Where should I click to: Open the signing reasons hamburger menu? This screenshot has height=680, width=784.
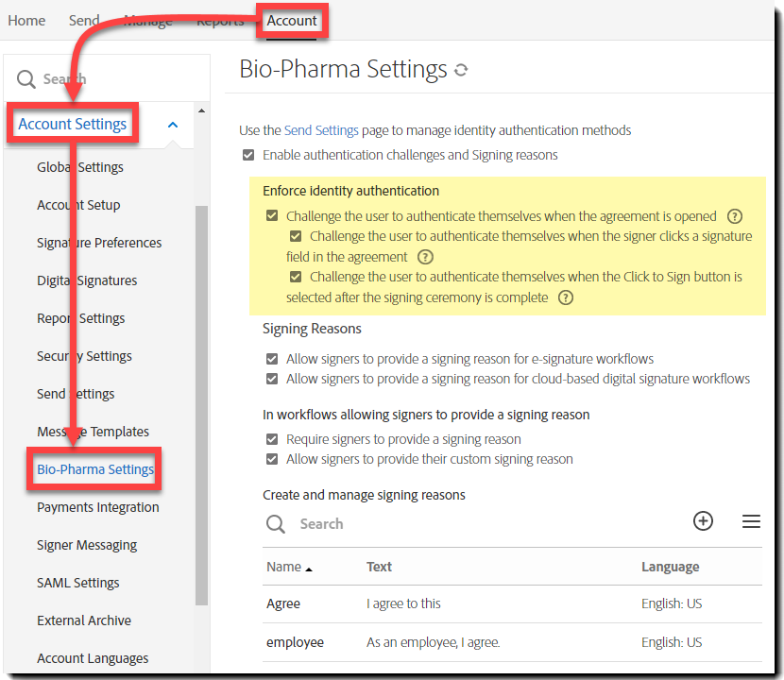(x=751, y=521)
